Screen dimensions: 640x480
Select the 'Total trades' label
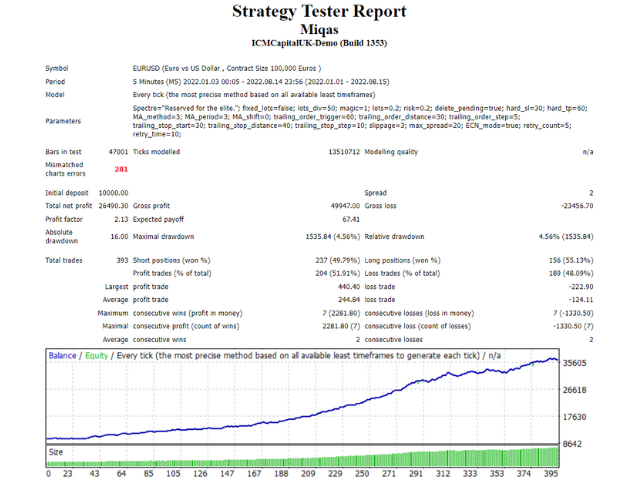pyautogui.click(x=64, y=260)
